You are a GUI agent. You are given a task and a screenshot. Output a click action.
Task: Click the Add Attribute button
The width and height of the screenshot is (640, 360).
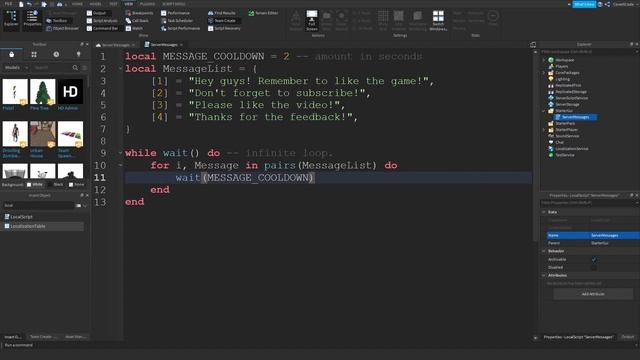click(593, 294)
